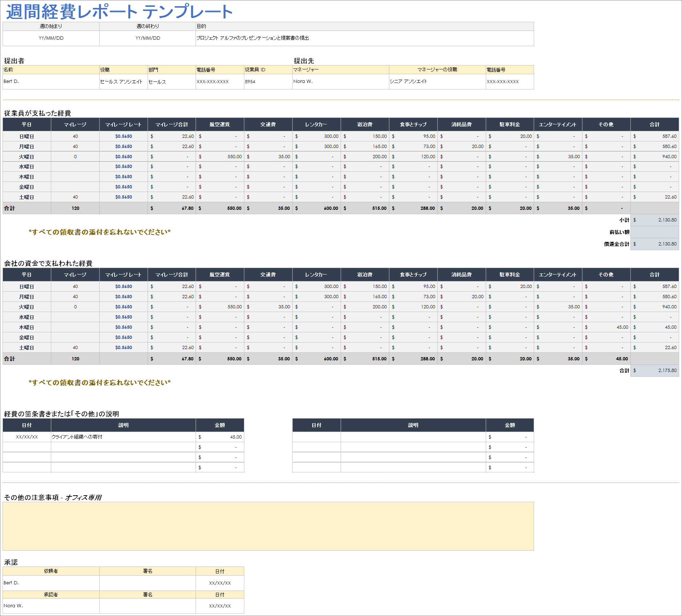Viewport: 682px width, 616px height.
Task: Click the section heading 従業員が支払った経費
Action: [37, 113]
